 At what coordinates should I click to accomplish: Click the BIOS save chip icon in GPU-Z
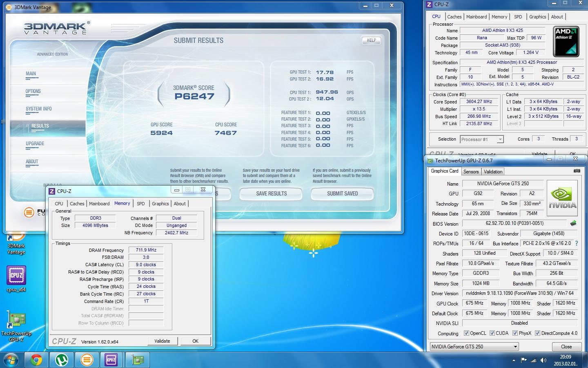click(573, 223)
